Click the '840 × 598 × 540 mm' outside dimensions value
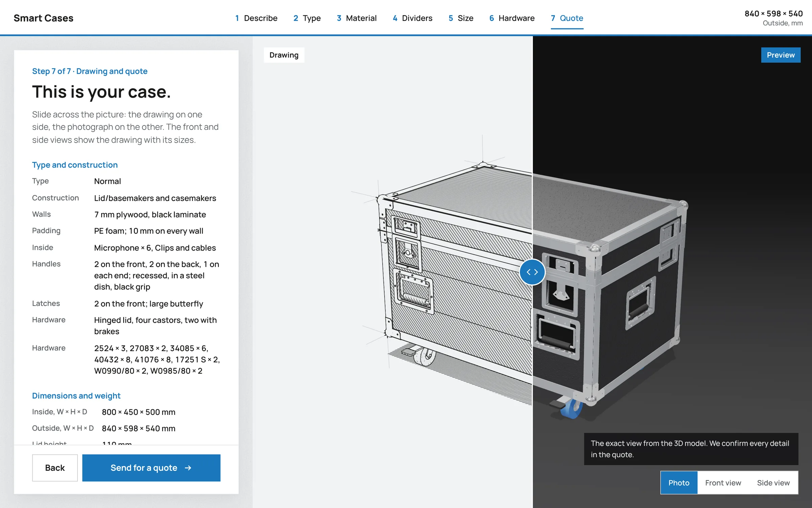 139,428
